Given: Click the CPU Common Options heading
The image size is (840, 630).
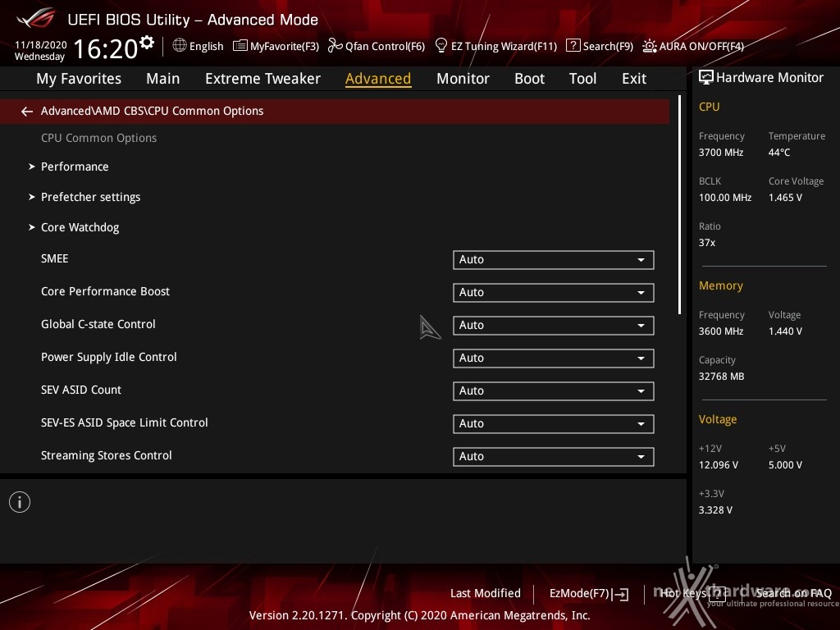Looking at the screenshot, I should click(x=99, y=138).
